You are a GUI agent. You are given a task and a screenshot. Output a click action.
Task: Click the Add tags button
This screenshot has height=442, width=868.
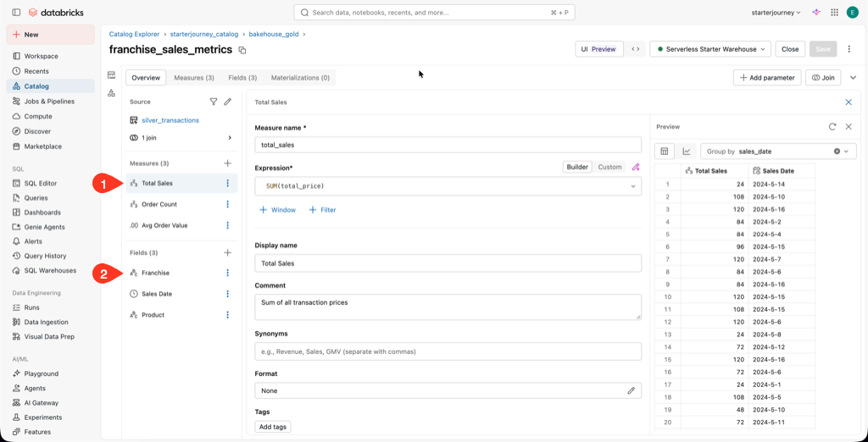[273, 427]
